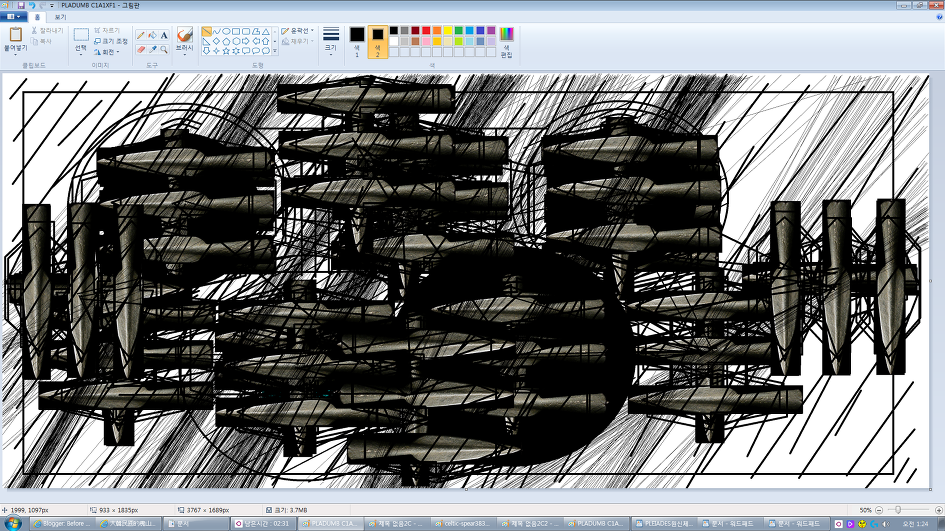Switch to the View (보기) tab
This screenshot has height=531, width=945.
click(60, 17)
